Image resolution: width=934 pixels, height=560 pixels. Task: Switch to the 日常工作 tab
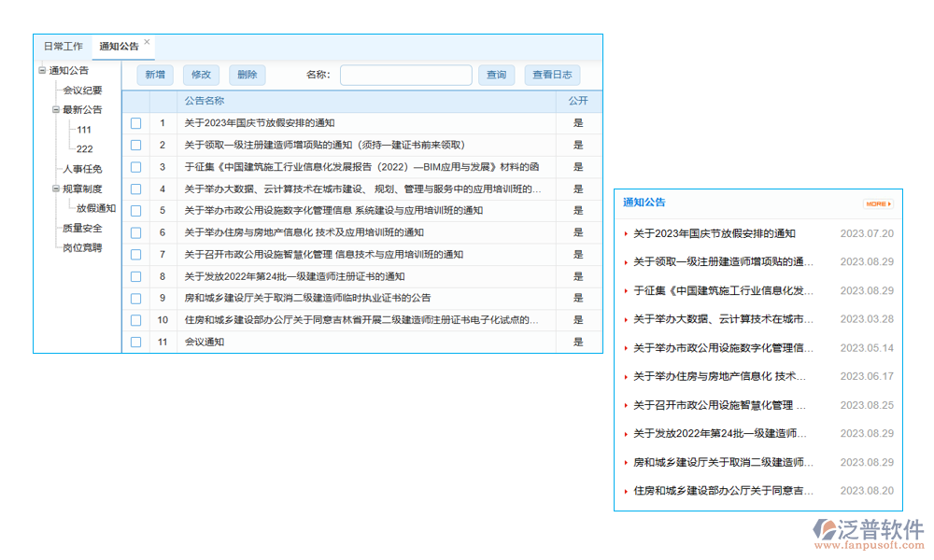point(65,46)
